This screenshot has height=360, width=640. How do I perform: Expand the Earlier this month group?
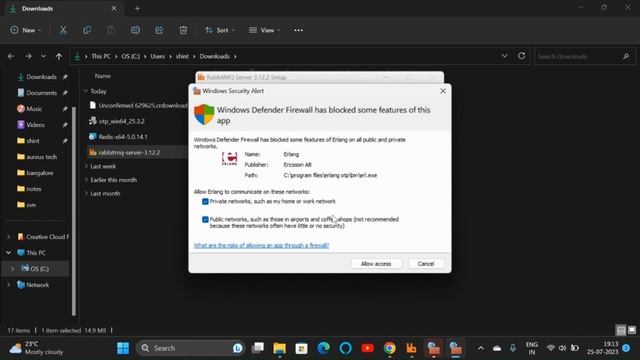pyautogui.click(x=86, y=180)
